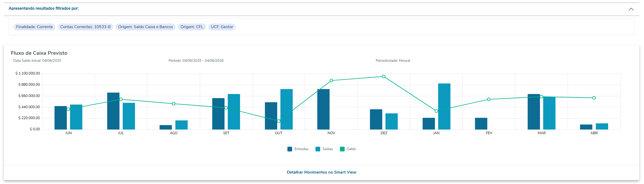The width and height of the screenshot is (644, 184).
Task: Click the Saídas legend label
Action: point(328,149)
